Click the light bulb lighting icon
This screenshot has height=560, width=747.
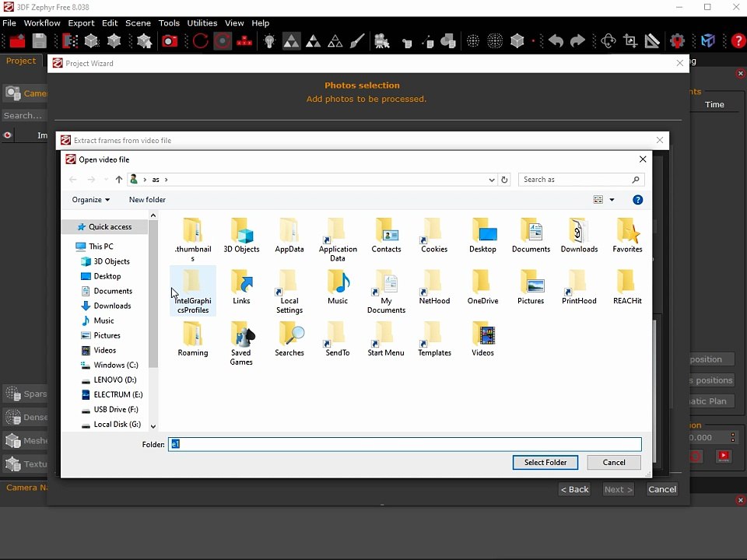point(269,41)
